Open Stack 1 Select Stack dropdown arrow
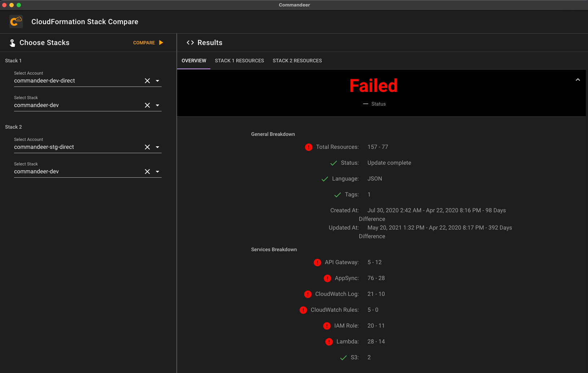Viewport: 588px width, 373px height. [x=157, y=105]
